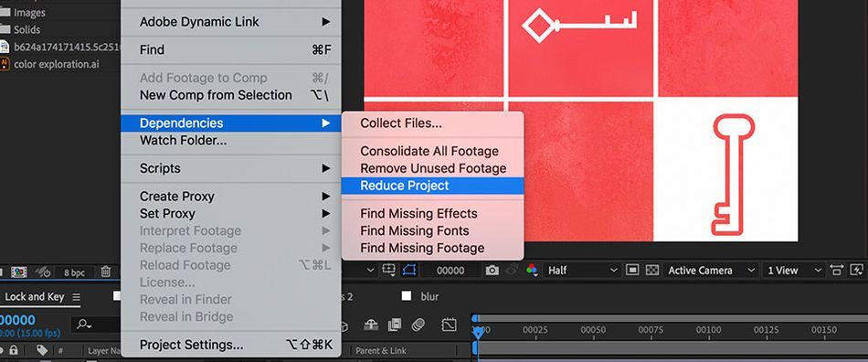Take a snapshot with the camera icon
The image size is (868, 362).
tap(492, 270)
